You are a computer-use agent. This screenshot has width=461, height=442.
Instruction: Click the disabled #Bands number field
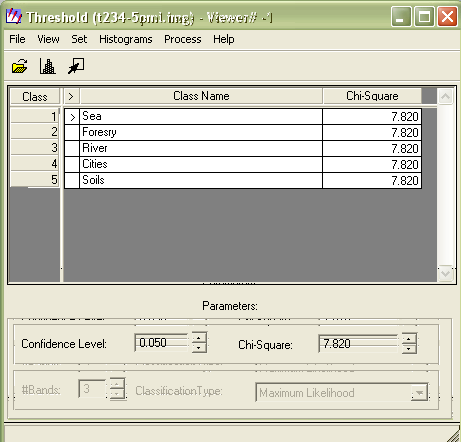[92, 389]
